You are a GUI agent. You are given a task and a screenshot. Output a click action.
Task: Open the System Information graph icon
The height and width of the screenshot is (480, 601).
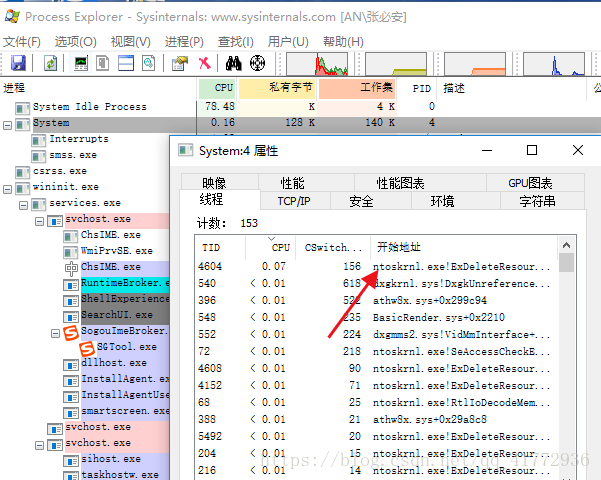click(x=81, y=63)
